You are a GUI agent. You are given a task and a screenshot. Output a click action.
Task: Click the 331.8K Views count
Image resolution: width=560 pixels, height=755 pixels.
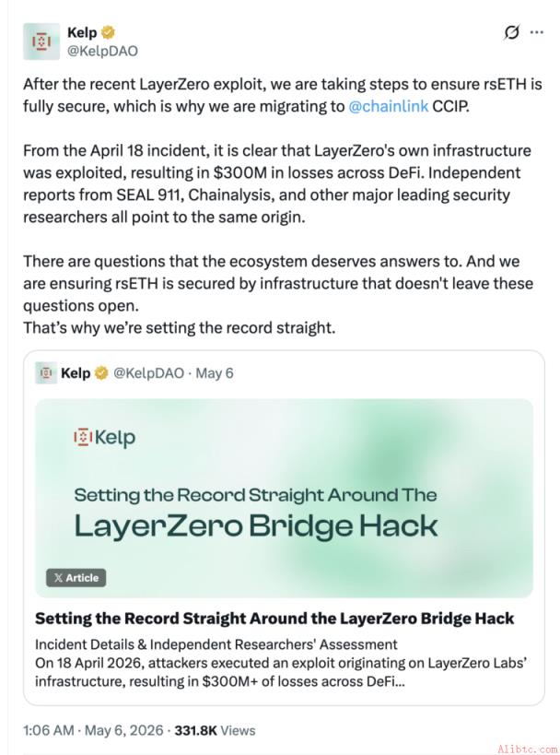tap(215, 730)
